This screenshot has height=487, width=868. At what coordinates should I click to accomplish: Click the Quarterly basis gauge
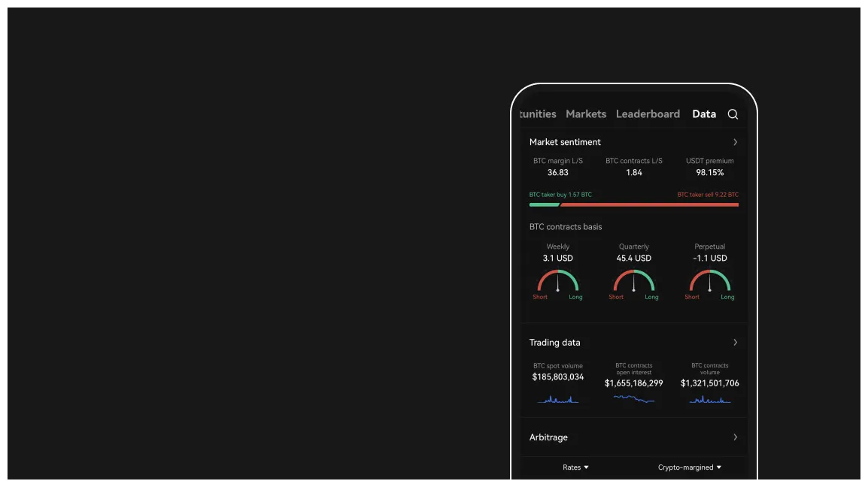(x=634, y=281)
